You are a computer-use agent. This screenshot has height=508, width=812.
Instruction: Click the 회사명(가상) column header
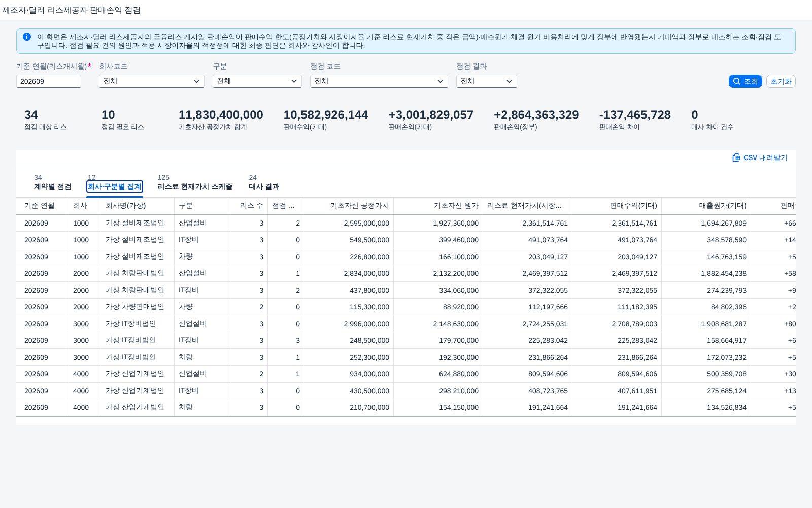138,206
